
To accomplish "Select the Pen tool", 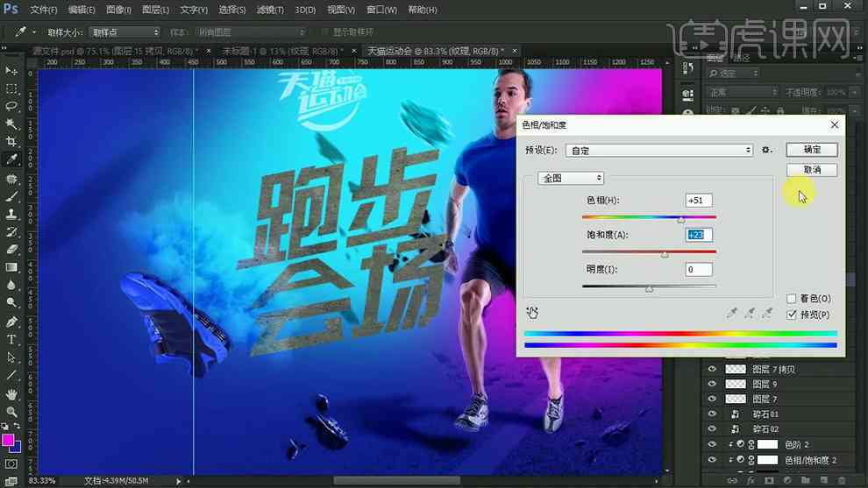I will click(11, 322).
